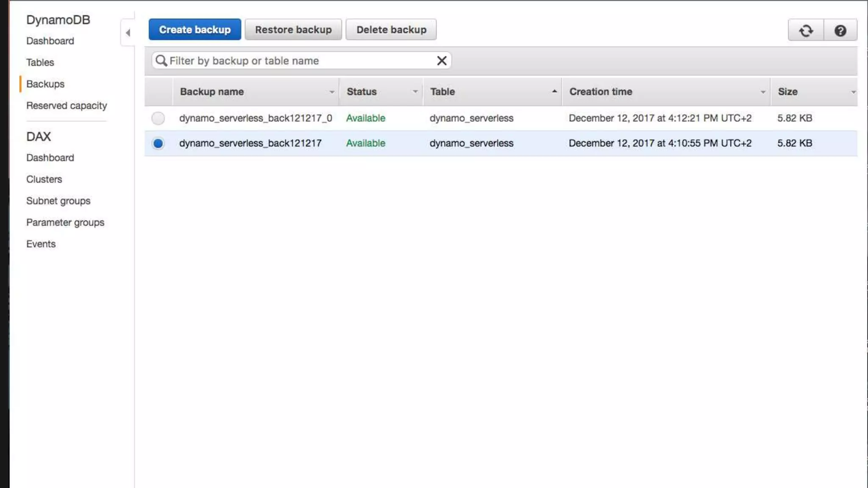Click the Restore backup button
This screenshot has height=488, width=868.
click(293, 30)
